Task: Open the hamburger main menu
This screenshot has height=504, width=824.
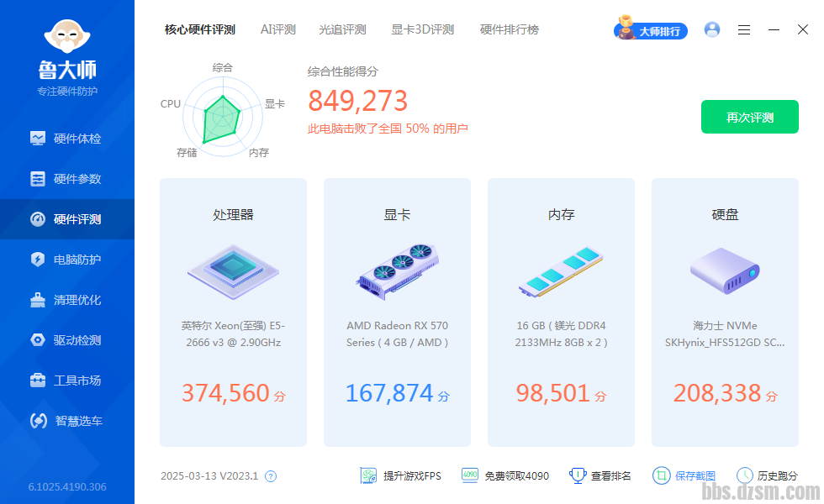Action: pyautogui.click(x=744, y=29)
